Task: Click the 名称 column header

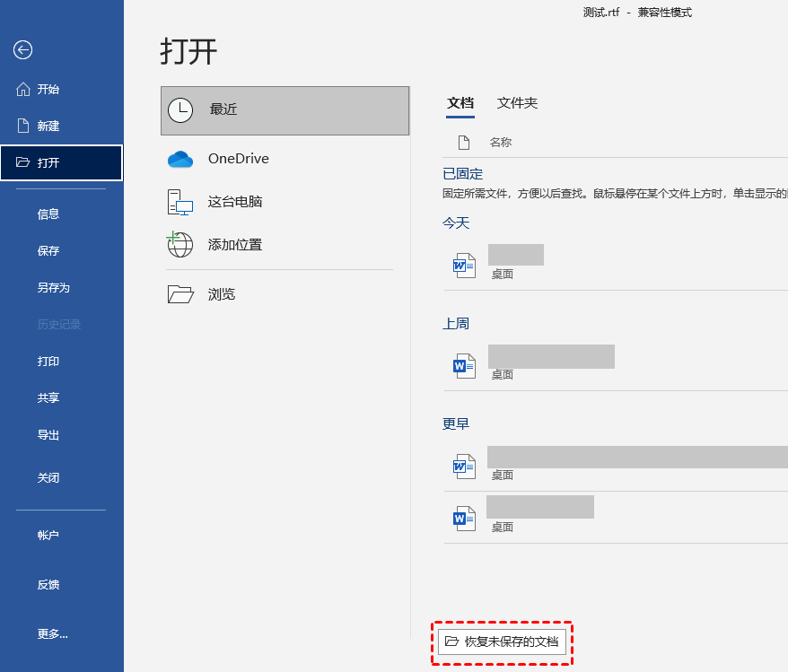Action: tap(501, 143)
